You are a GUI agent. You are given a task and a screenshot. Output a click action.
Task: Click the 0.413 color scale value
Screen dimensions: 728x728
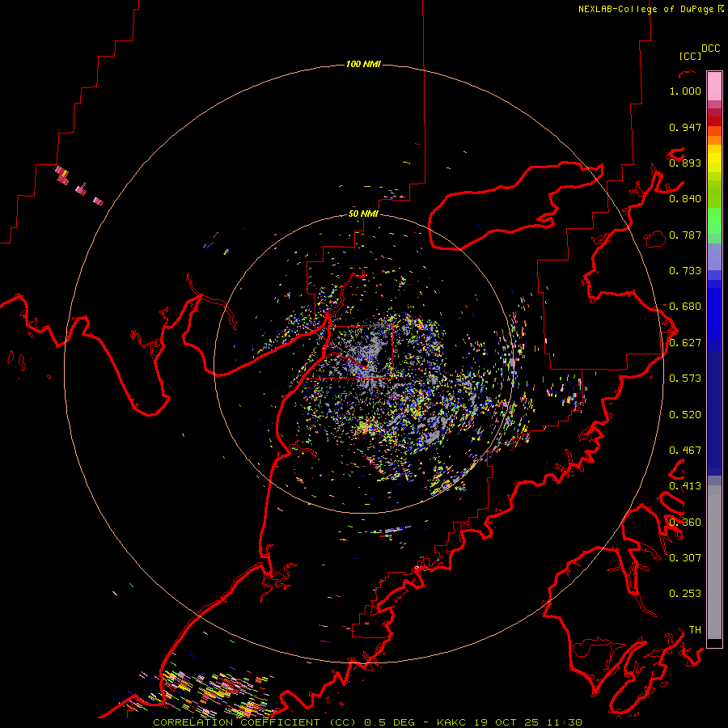pos(685,486)
